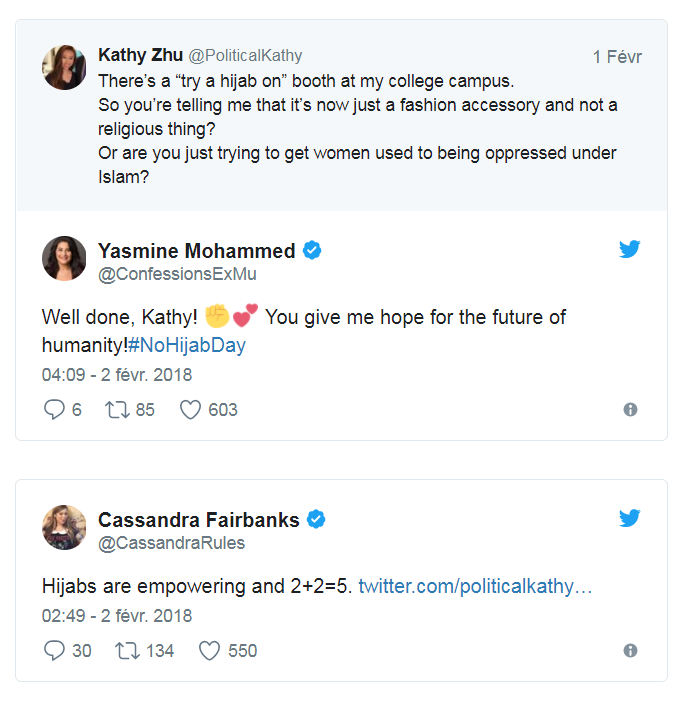Click Twitter bird logo on Cassandra's tweet
Viewport: 697px width, 707px height.
tap(629, 518)
